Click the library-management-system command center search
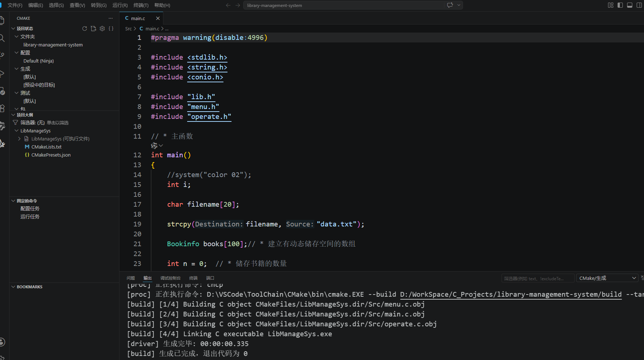The image size is (644, 360). 344,5
